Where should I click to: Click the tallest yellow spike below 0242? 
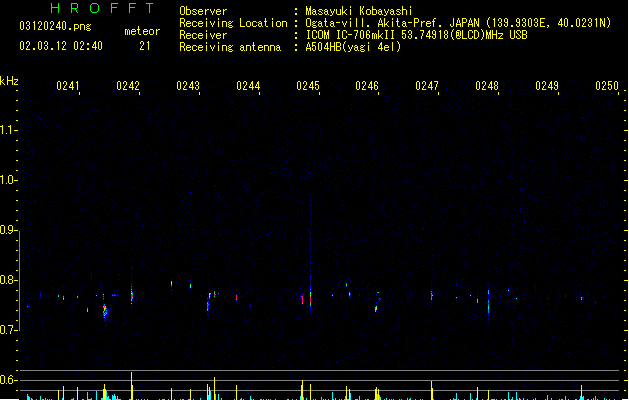[x=132, y=386]
